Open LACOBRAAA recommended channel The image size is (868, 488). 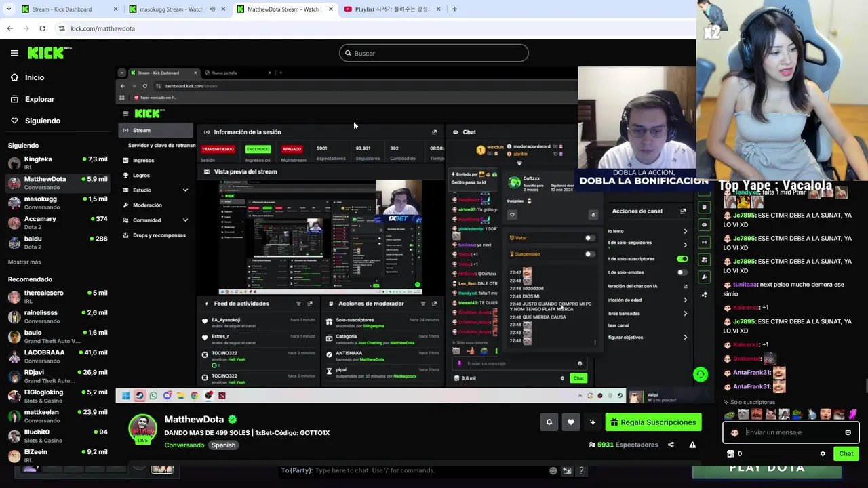tap(58, 357)
